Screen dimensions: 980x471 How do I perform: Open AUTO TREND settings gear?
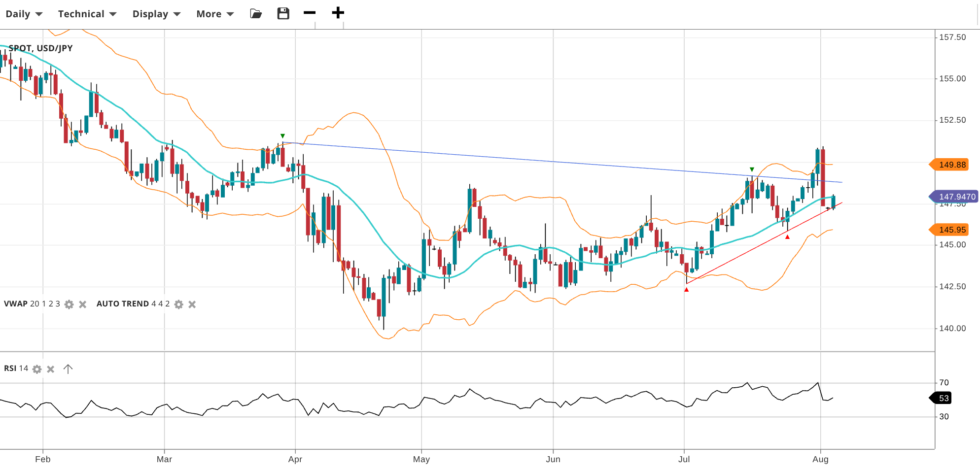[179, 304]
